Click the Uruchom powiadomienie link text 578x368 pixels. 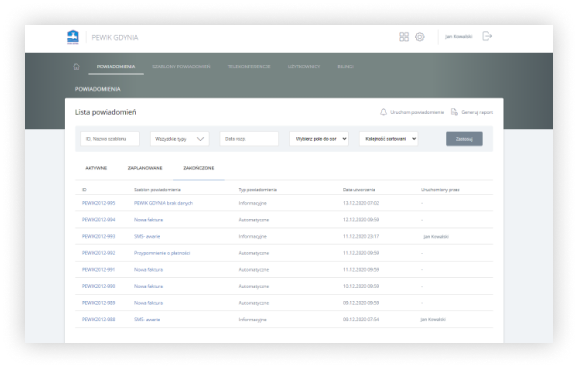click(417, 112)
